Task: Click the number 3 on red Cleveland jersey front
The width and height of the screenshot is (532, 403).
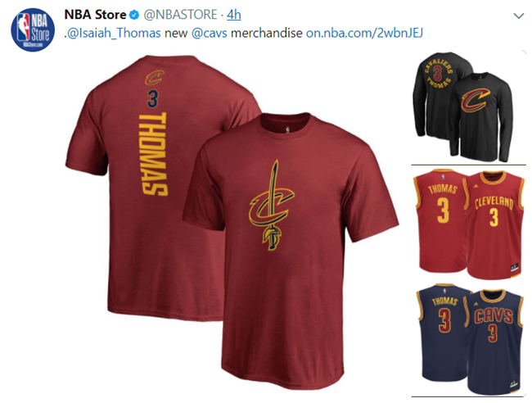Action: click(494, 217)
